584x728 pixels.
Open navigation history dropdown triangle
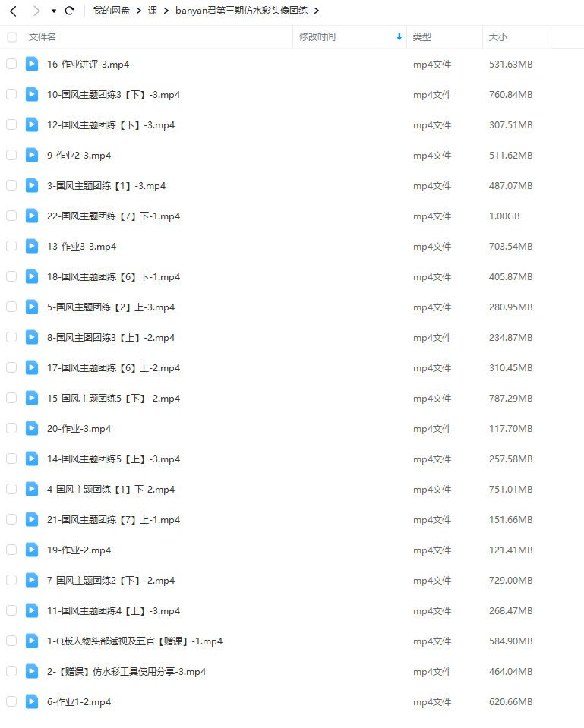pyautogui.click(x=54, y=11)
